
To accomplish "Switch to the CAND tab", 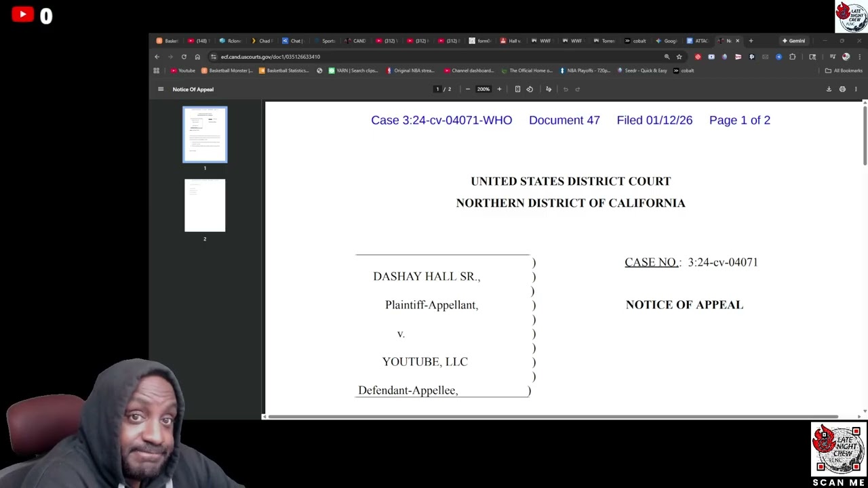I will (355, 41).
